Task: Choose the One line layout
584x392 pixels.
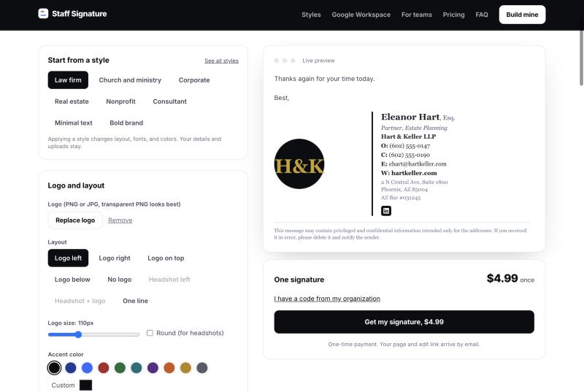Action: click(x=135, y=301)
